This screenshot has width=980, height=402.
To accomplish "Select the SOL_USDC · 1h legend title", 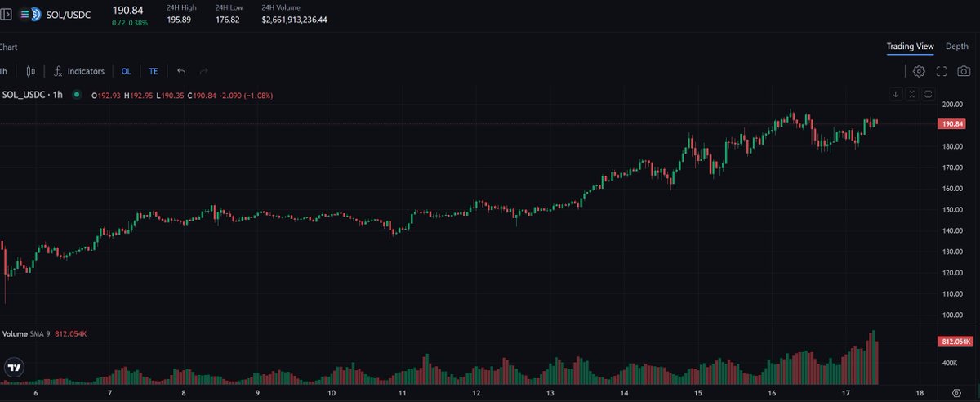I will coord(33,95).
